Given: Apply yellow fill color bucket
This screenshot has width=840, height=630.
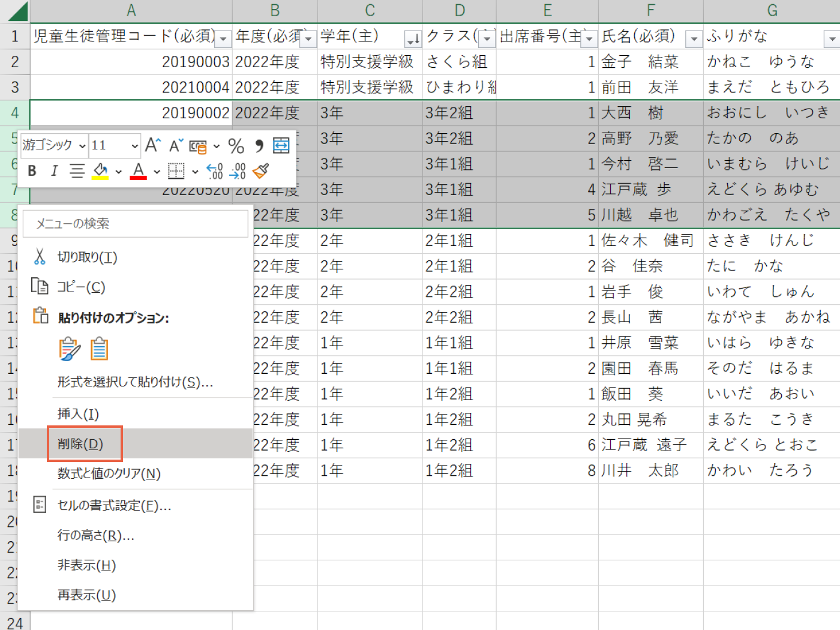Looking at the screenshot, I should pos(100,171).
